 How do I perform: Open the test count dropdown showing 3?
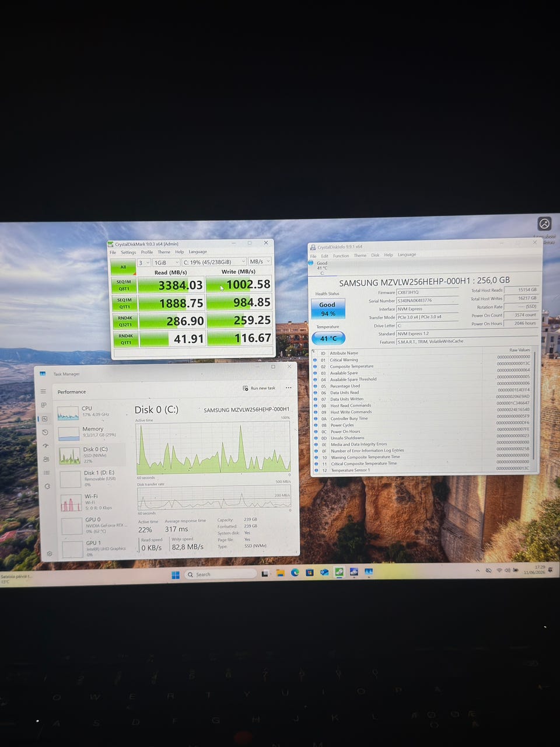click(x=143, y=262)
